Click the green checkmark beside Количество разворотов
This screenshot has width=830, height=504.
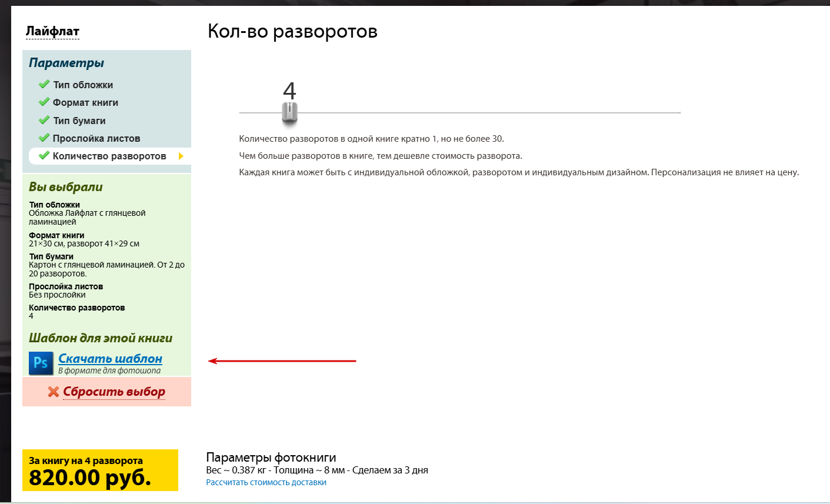[x=44, y=156]
